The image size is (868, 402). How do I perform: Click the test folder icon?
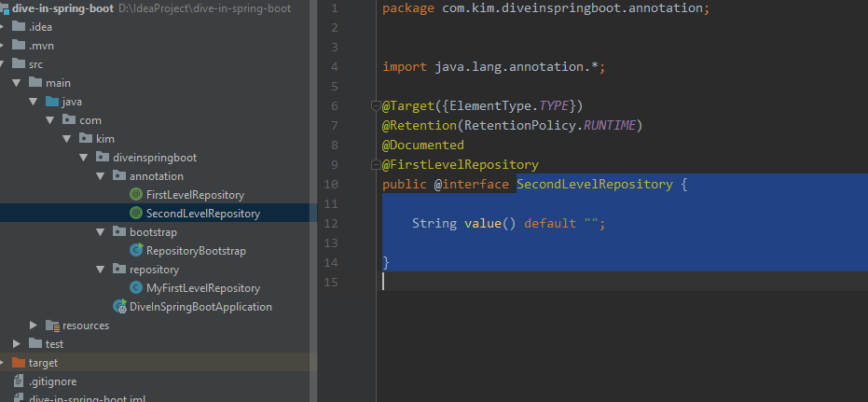click(x=35, y=344)
